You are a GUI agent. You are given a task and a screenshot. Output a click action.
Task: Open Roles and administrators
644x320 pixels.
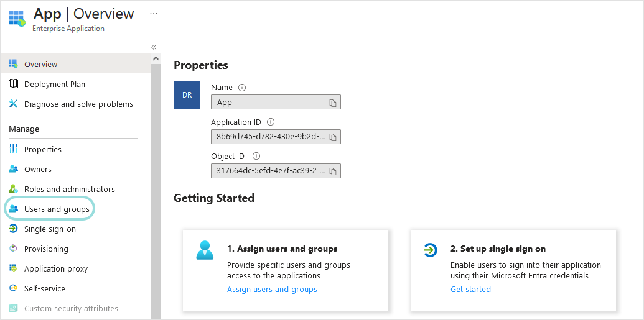[70, 189]
